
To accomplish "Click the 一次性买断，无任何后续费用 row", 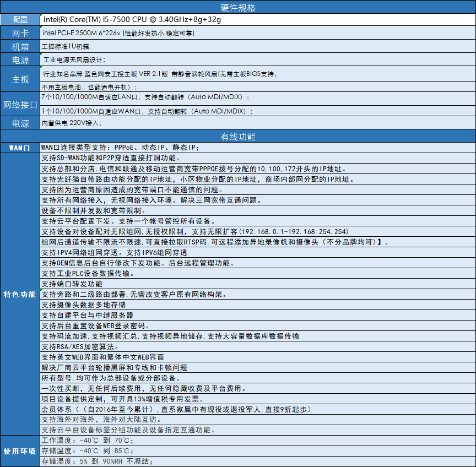I will (258, 389).
